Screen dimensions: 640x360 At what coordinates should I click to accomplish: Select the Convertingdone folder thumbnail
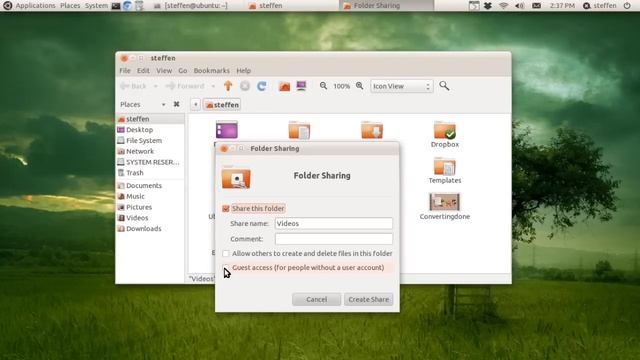tap(444, 202)
